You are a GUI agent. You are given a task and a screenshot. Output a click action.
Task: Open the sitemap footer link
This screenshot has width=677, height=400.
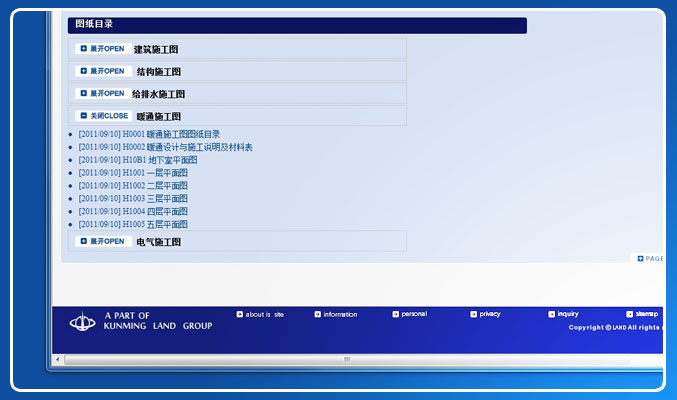point(642,314)
